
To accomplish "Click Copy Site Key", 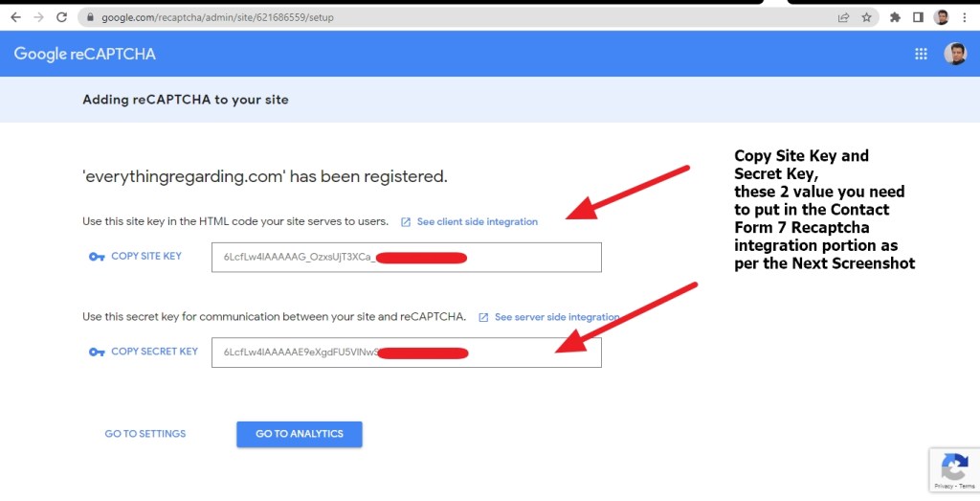I will point(145,257).
